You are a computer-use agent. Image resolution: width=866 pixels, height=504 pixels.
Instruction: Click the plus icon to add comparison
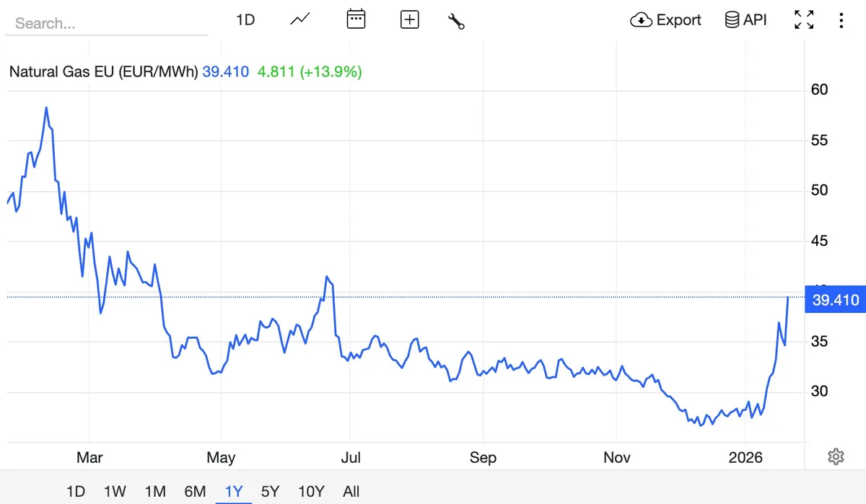409,20
